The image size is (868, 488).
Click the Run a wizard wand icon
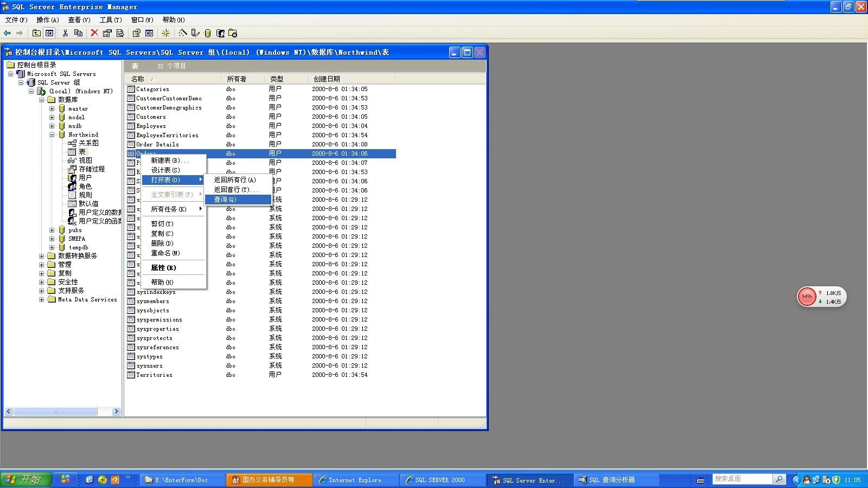tap(183, 33)
